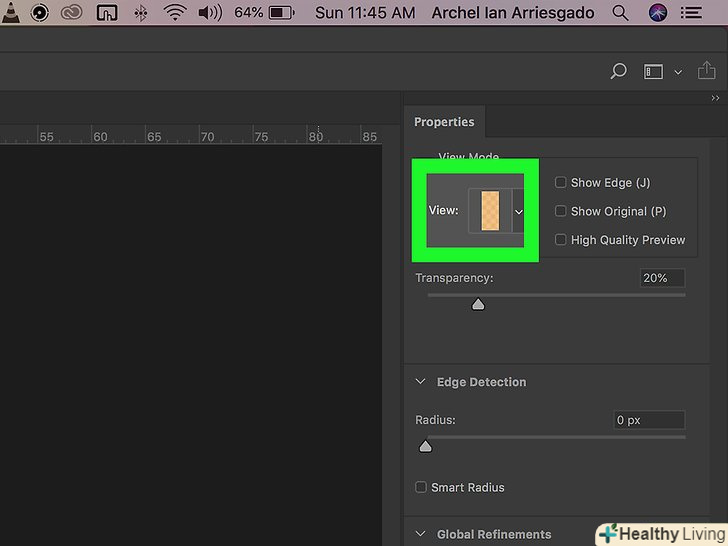
Task: Click the workspace layout icon
Action: pyautogui.click(x=653, y=72)
